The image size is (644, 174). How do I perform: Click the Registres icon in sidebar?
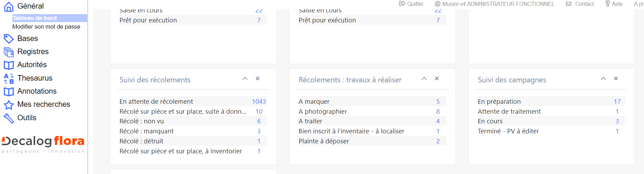click(x=9, y=52)
